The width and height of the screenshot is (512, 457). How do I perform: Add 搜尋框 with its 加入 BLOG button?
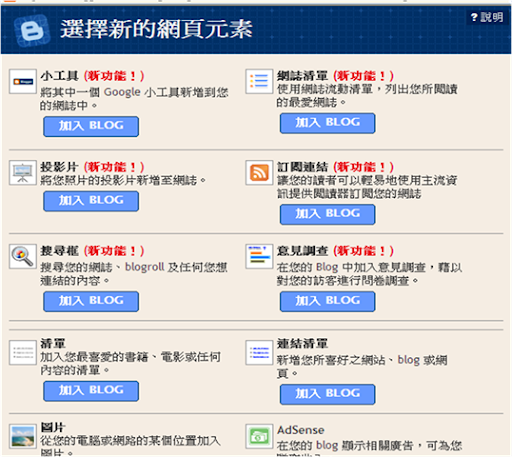tap(91, 301)
